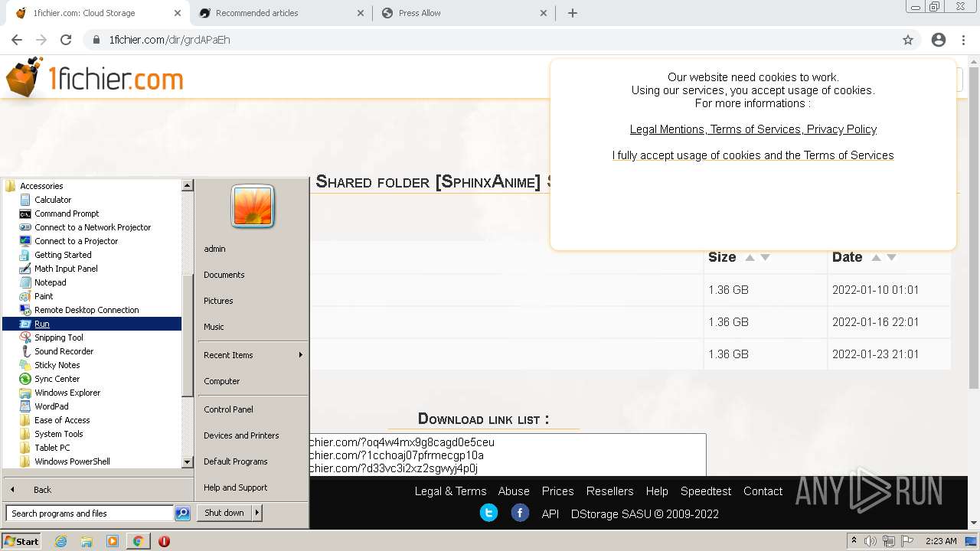980x551 pixels.
Task: Open Pictures from Start menu
Action: (218, 301)
